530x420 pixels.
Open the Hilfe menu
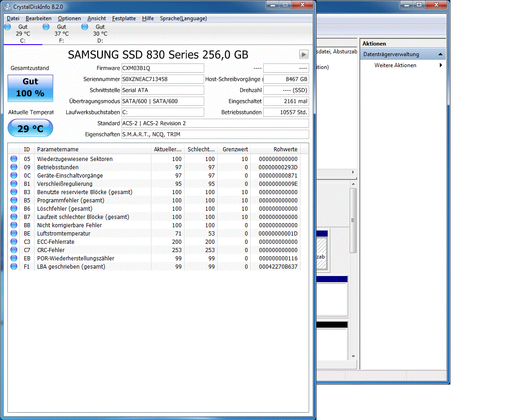click(x=148, y=18)
